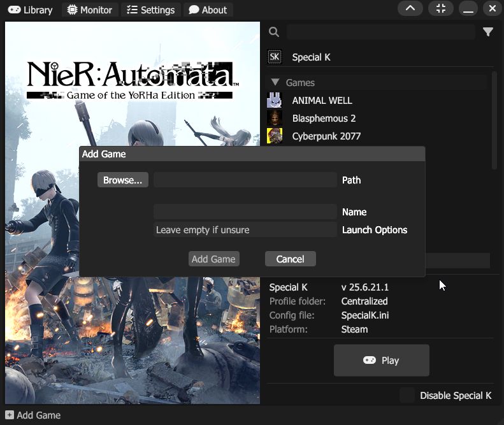Click the Games header label

[300, 83]
